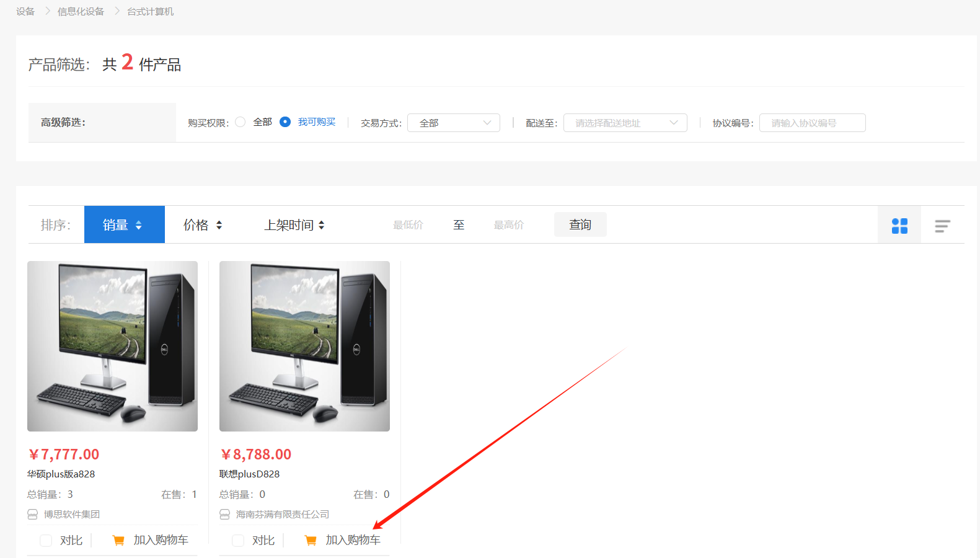
Task: Click the sort arrows beside 销量
Action: point(139,225)
